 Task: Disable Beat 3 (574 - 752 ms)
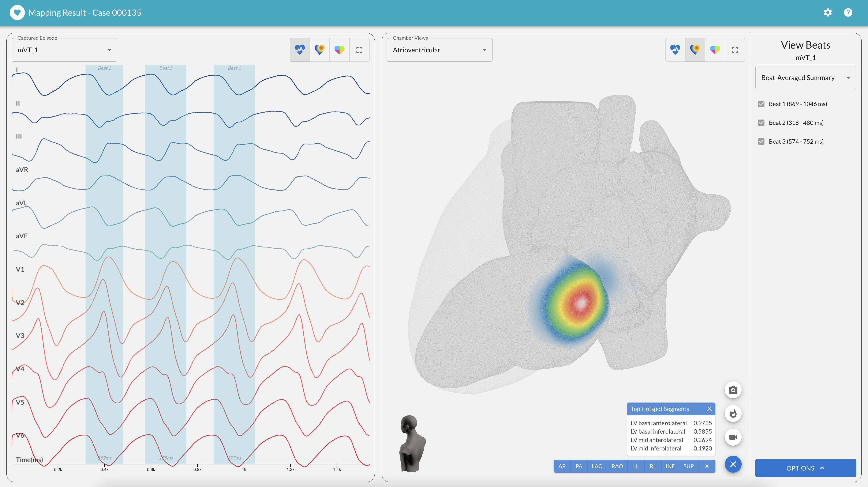761,142
